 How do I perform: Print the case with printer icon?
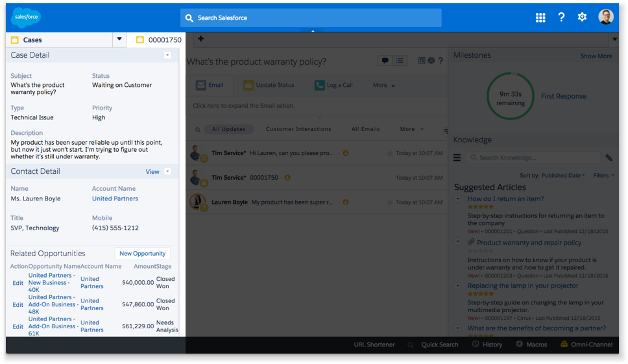point(431,60)
